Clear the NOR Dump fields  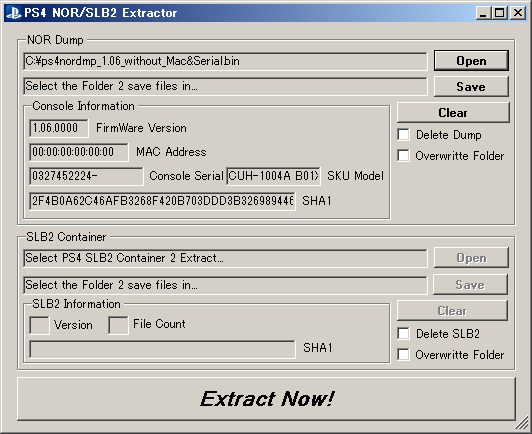click(x=453, y=112)
